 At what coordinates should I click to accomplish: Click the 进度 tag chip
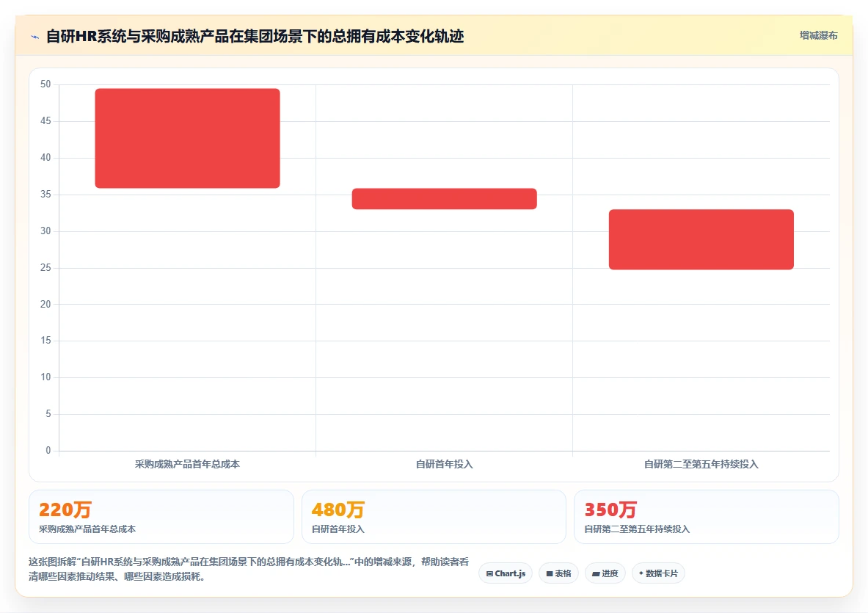coord(605,573)
